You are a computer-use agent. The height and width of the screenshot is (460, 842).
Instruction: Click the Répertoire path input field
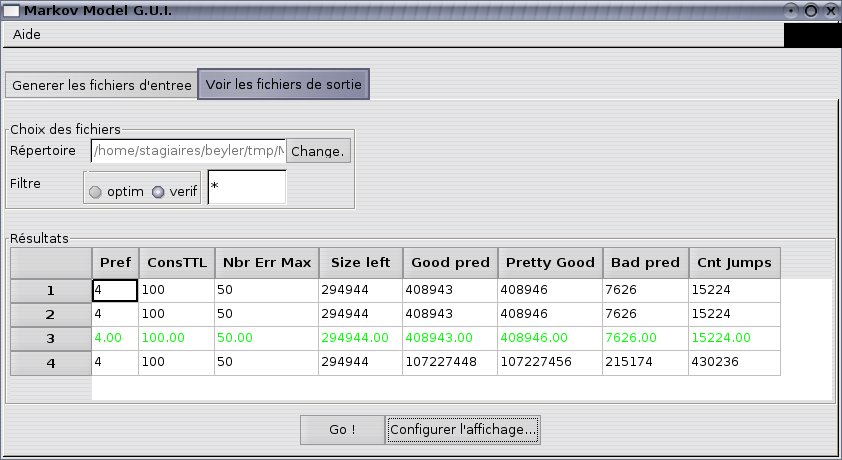[188, 151]
